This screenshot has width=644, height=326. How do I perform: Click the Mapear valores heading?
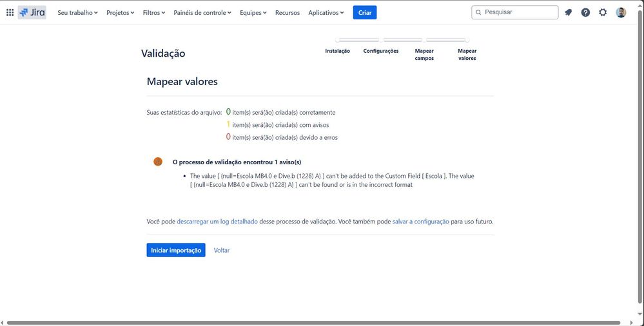click(182, 81)
